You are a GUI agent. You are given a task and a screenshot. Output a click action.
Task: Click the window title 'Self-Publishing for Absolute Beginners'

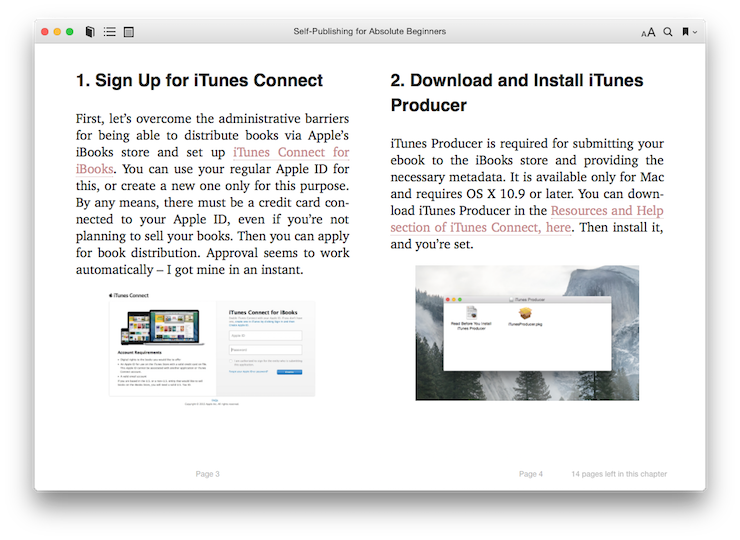[370, 31]
